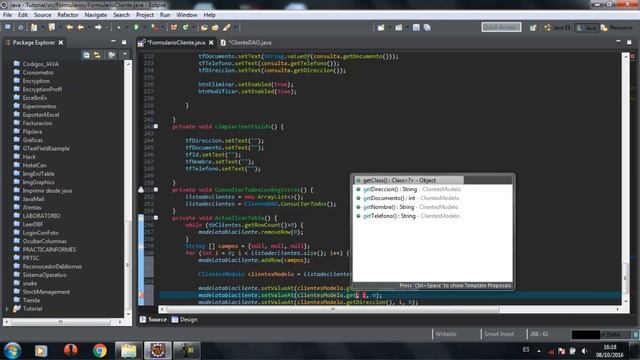Screen dimensions: 640x360
Task: Click the editor vertical scrollbar thumb
Action: [x=625, y=278]
